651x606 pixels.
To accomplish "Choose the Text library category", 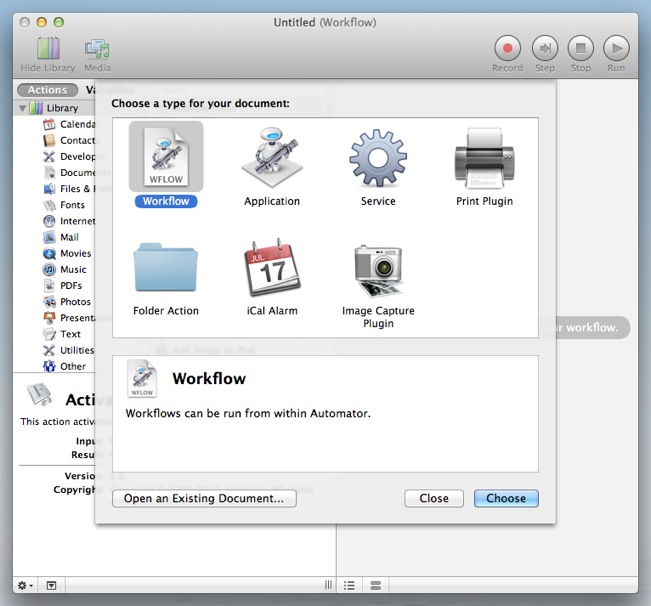I will coord(62,334).
